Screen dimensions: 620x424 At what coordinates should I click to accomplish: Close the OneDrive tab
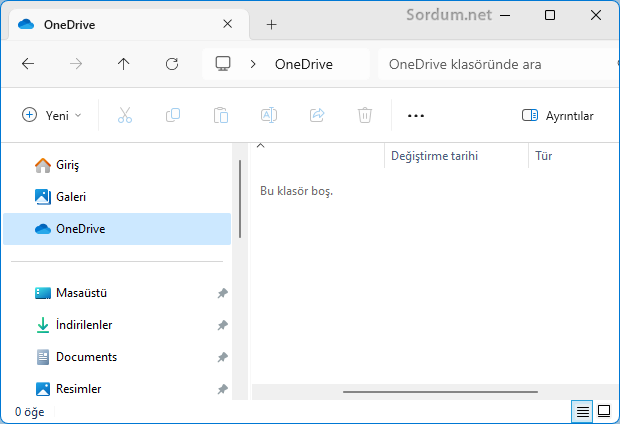(227, 24)
